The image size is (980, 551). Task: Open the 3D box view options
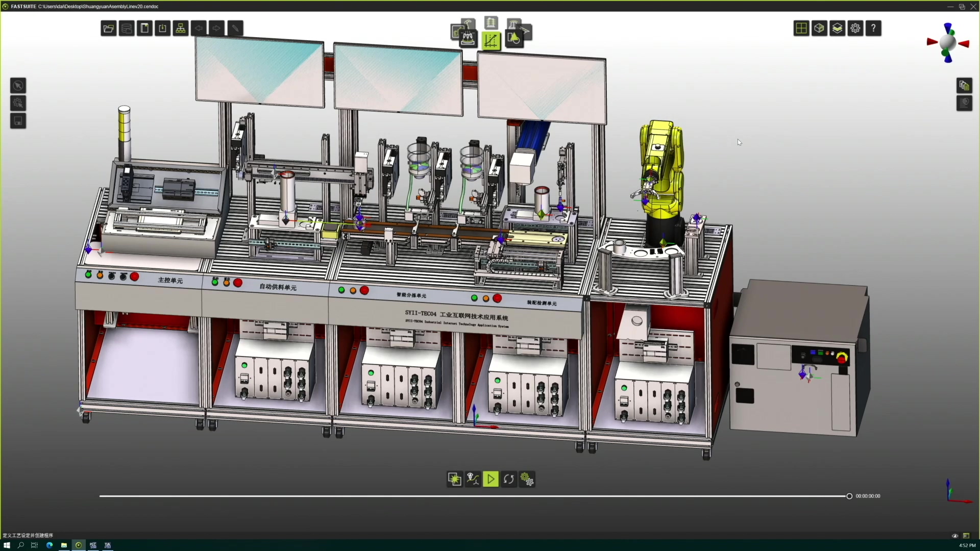[819, 29]
